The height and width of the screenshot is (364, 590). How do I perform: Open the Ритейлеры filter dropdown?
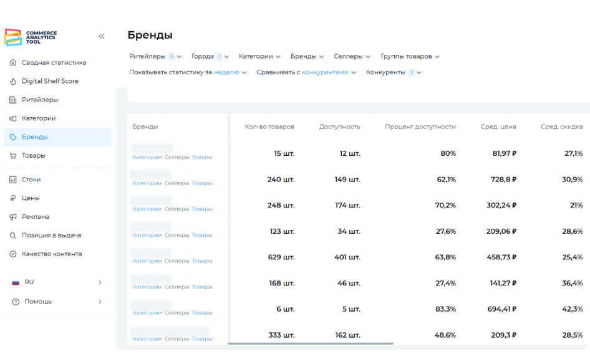tap(155, 56)
